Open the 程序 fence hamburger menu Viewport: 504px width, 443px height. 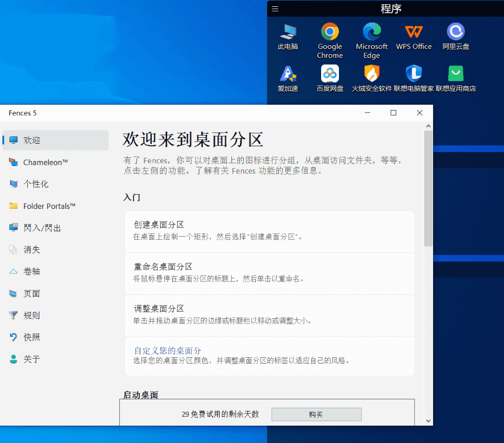click(x=275, y=8)
